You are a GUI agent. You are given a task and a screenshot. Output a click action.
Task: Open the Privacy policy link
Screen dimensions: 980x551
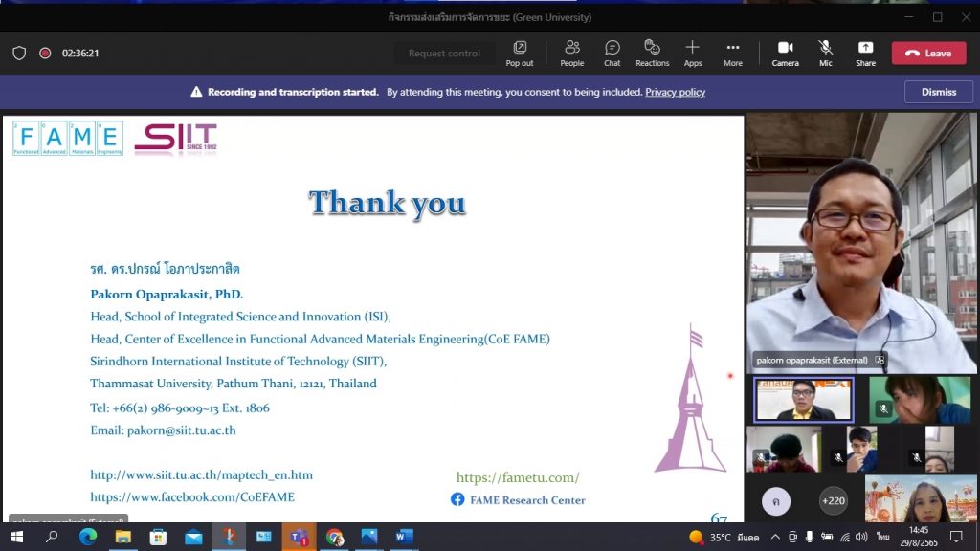tap(675, 92)
